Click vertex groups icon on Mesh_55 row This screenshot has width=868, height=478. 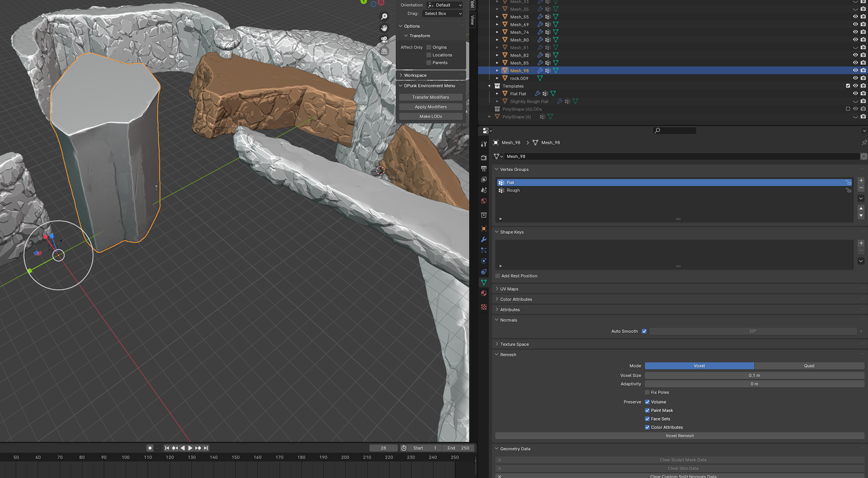tap(548, 17)
